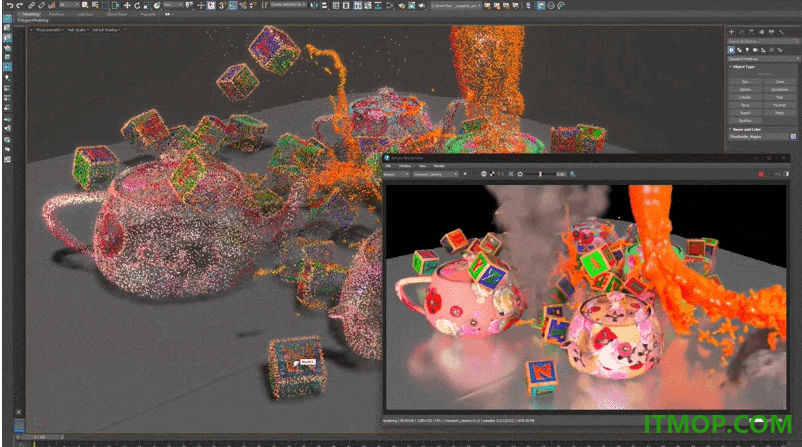Screen dimensions: 802x447
Task: Open the reference coordinate system dropdown
Action: point(174,5)
